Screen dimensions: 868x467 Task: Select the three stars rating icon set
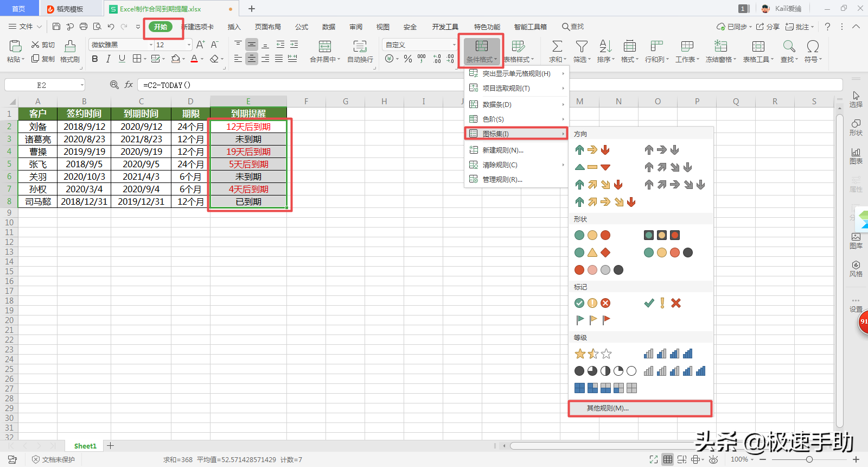click(x=593, y=354)
